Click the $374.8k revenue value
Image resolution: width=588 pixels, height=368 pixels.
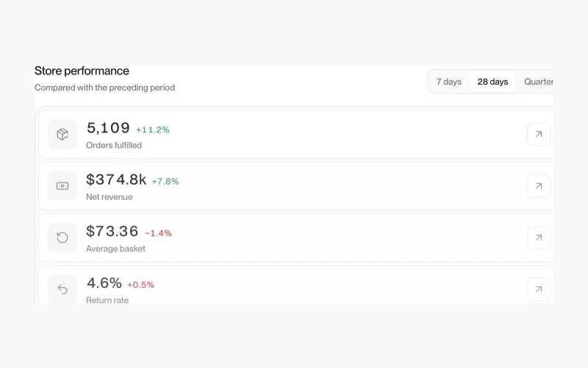tap(116, 180)
